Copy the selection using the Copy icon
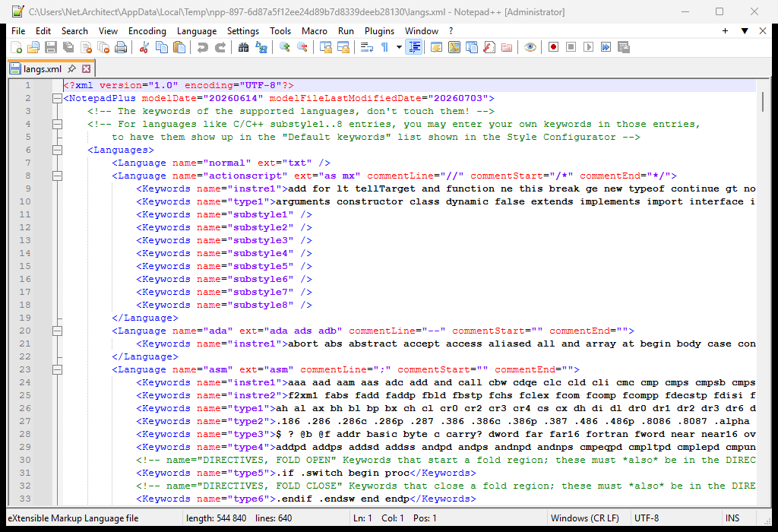The height and width of the screenshot is (532, 778). [162, 47]
